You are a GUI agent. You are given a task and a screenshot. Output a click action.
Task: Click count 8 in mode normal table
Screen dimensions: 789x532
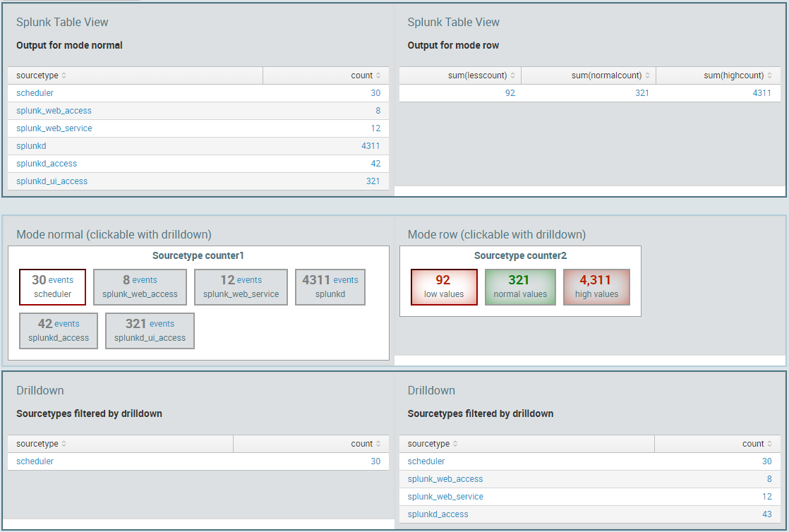click(378, 111)
